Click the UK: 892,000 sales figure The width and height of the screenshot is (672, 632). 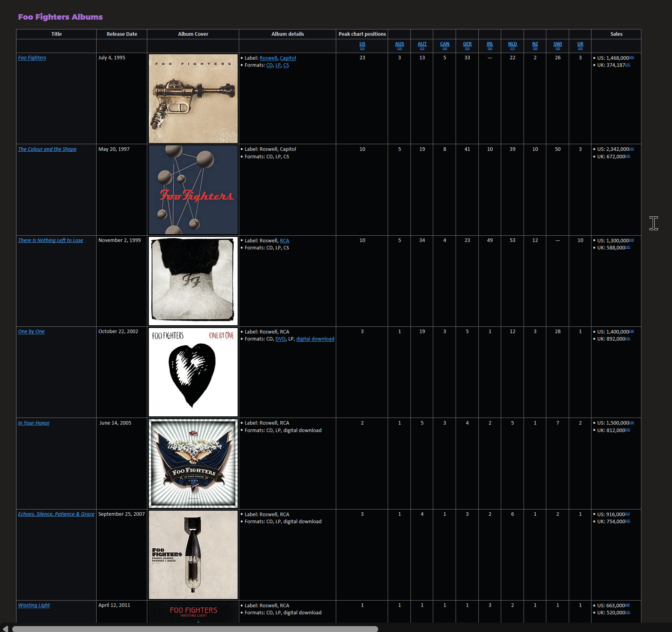point(611,339)
